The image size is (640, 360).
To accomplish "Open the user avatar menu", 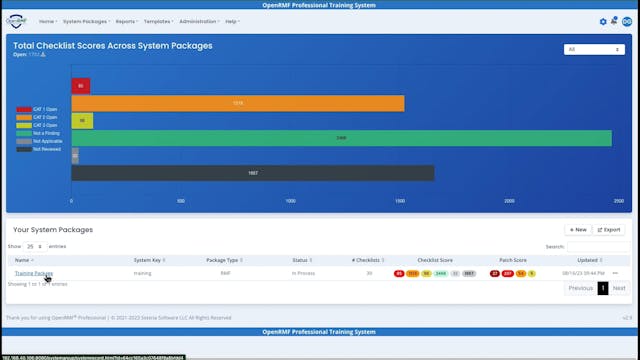I will (627, 21).
